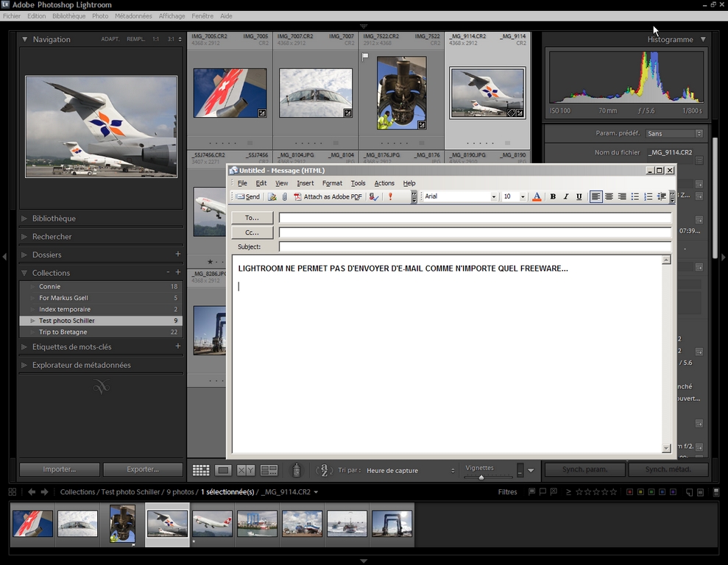Open Tri par Heure de capture dropdown
The image size is (728, 565).
coord(411,470)
